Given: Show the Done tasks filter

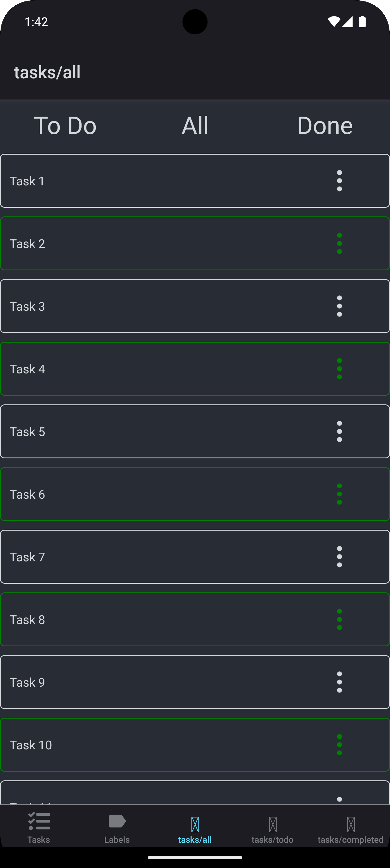Looking at the screenshot, I should (x=325, y=125).
